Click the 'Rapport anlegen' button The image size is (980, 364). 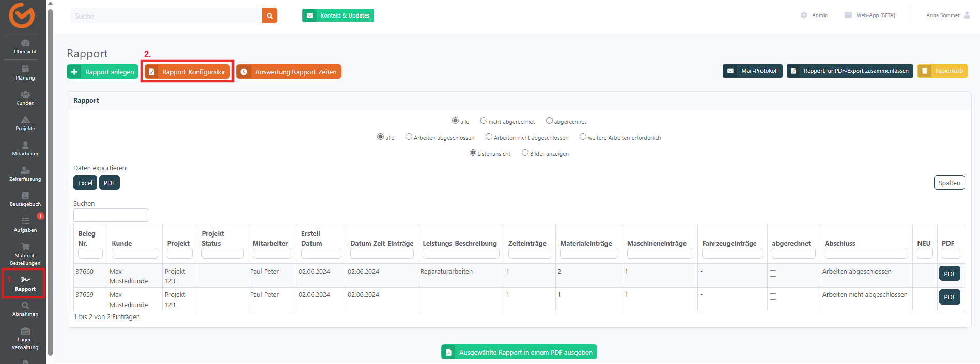[x=102, y=72]
